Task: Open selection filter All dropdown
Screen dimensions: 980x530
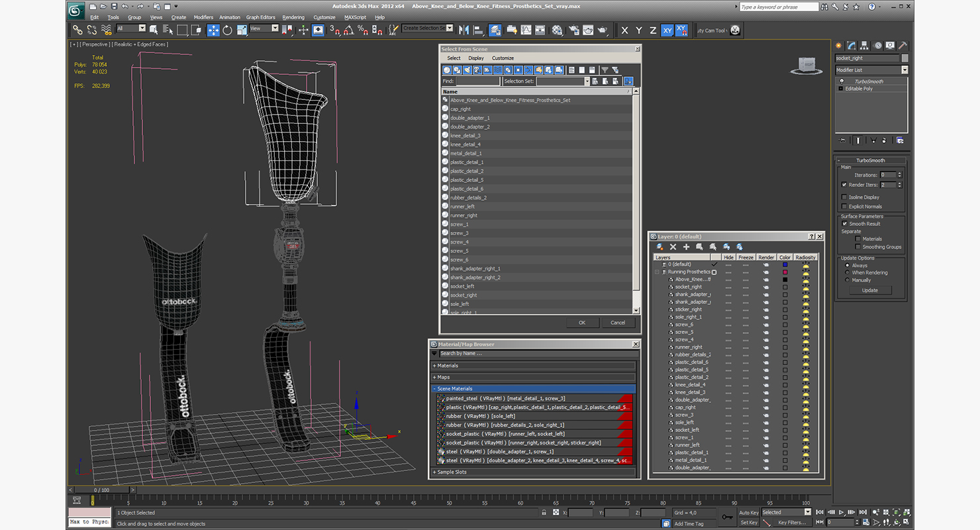Action: (131, 28)
